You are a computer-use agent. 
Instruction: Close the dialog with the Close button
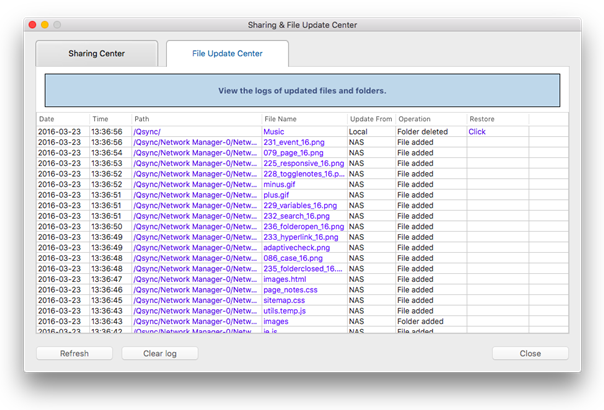(x=530, y=353)
